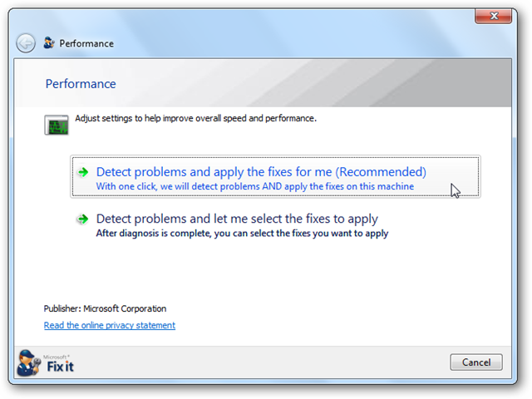Open the "Read the online privacy statement" link
This screenshot has height=399, width=532.
(110, 326)
